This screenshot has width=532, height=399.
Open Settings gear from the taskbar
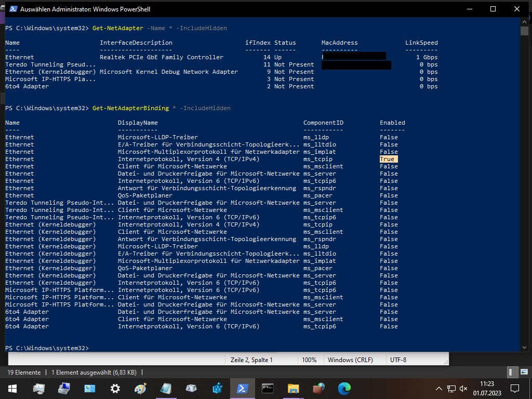115,388
